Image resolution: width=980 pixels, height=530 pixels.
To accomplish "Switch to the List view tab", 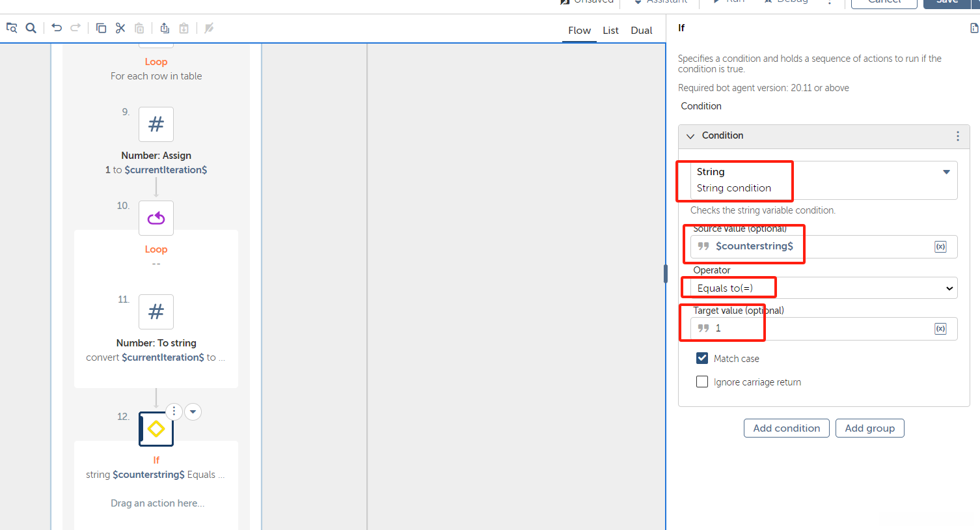I will click(x=610, y=31).
